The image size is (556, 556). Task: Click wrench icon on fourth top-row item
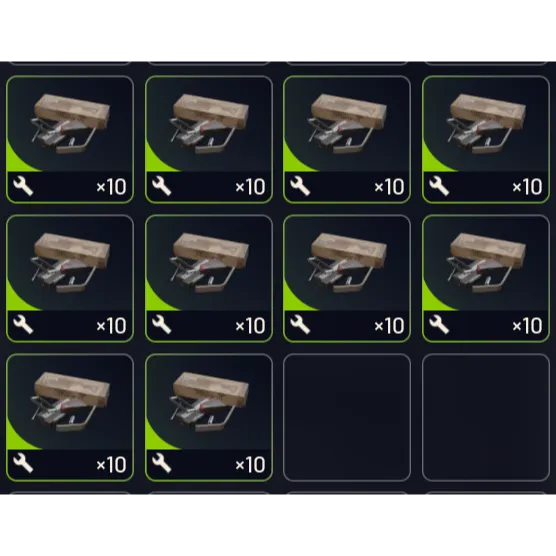click(x=439, y=187)
